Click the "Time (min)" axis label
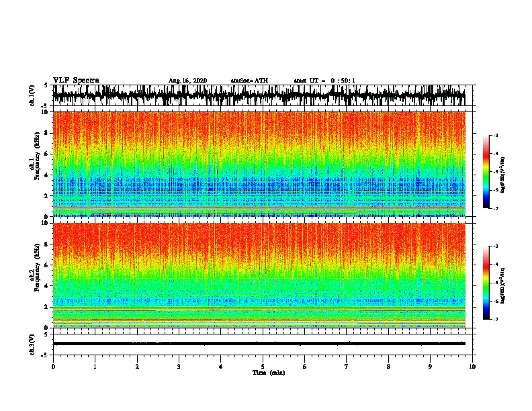This screenshot has width=532, height=411. tap(269, 373)
